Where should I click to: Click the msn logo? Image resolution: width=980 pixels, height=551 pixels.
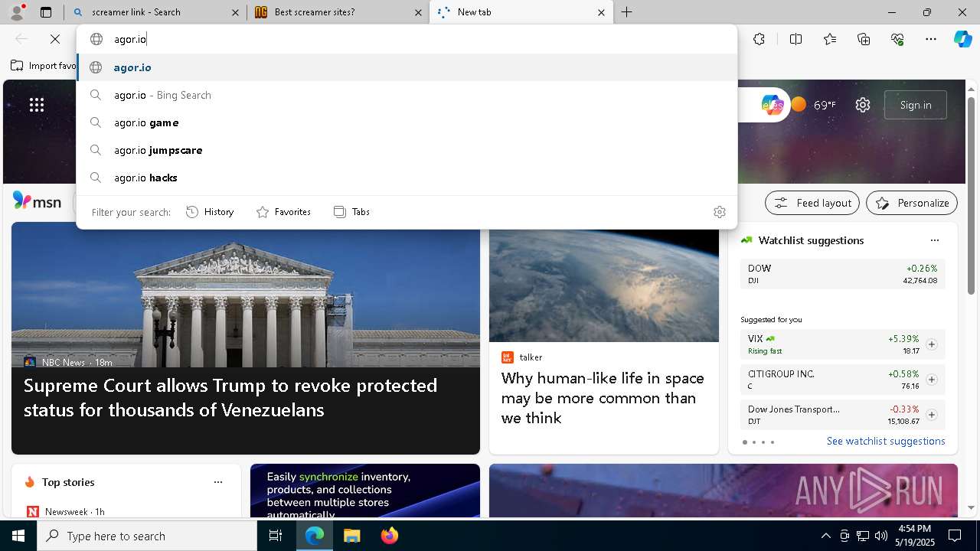tap(37, 201)
